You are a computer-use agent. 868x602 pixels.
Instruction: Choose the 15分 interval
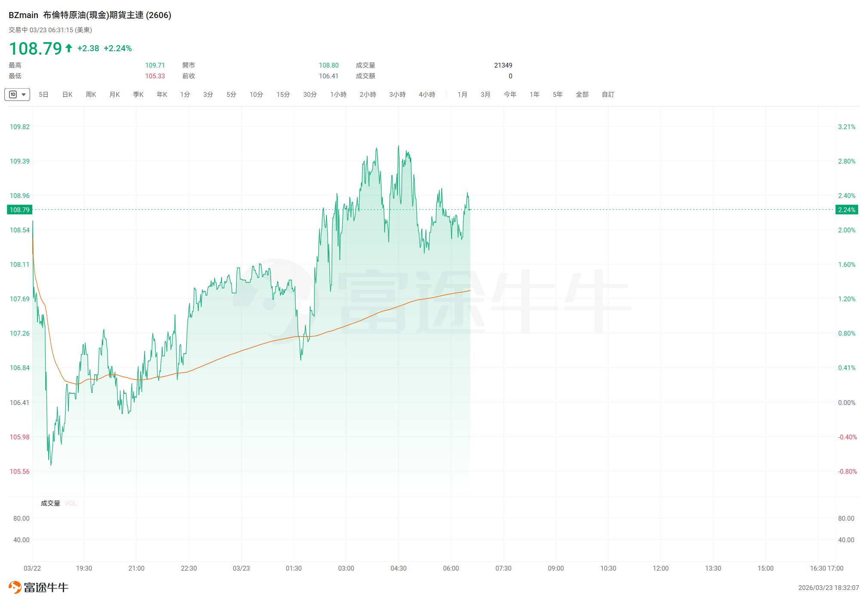pyautogui.click(x=283, y=95)
